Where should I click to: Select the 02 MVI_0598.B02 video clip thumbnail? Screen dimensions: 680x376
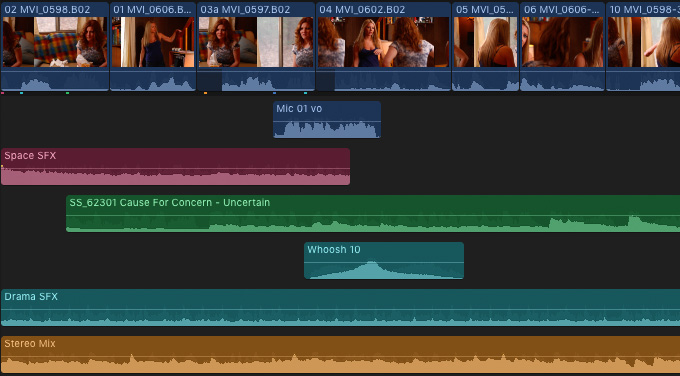tap(55, 42)
